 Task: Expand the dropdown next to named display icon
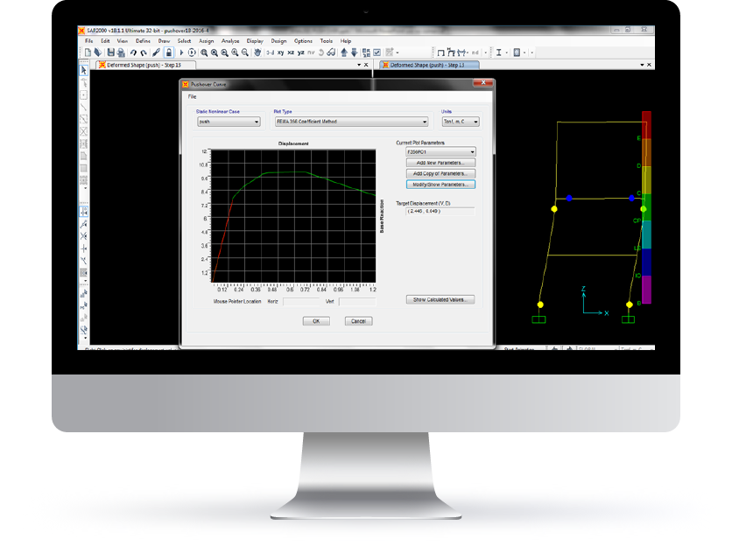(x=398, y=52)
